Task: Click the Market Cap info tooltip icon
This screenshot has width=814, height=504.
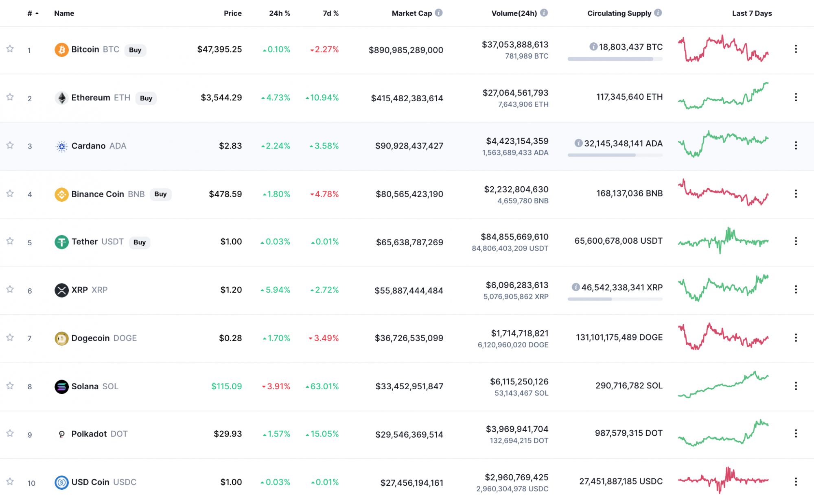Action: 438,13
